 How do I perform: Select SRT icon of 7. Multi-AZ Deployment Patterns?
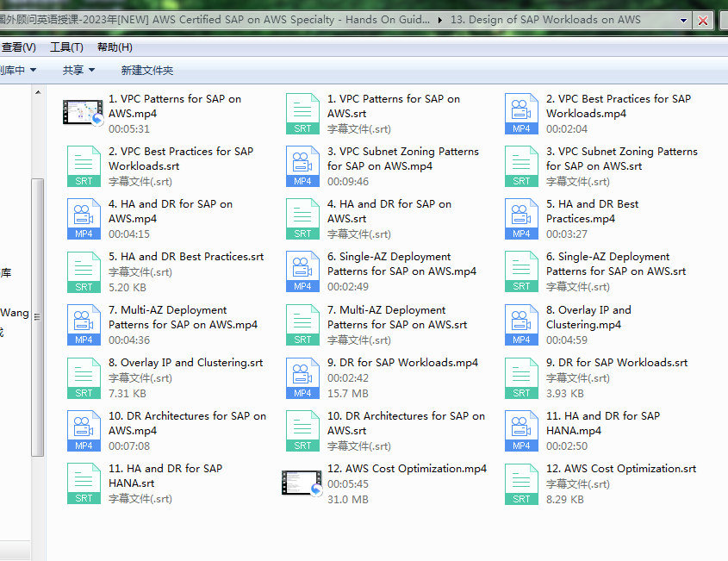coord(302,325)
